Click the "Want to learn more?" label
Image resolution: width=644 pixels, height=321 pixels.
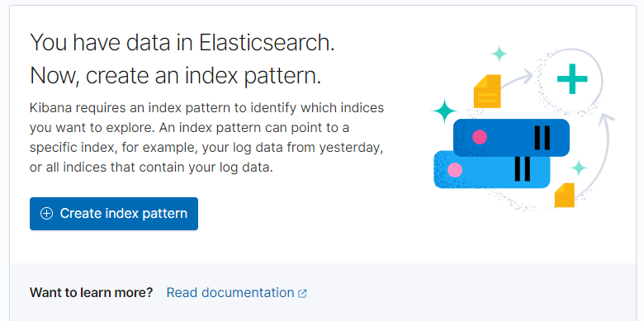(x=91, y=293)
